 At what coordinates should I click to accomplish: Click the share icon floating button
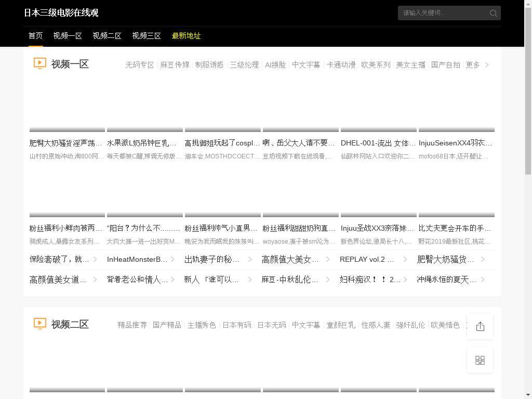tap(480, 326)
